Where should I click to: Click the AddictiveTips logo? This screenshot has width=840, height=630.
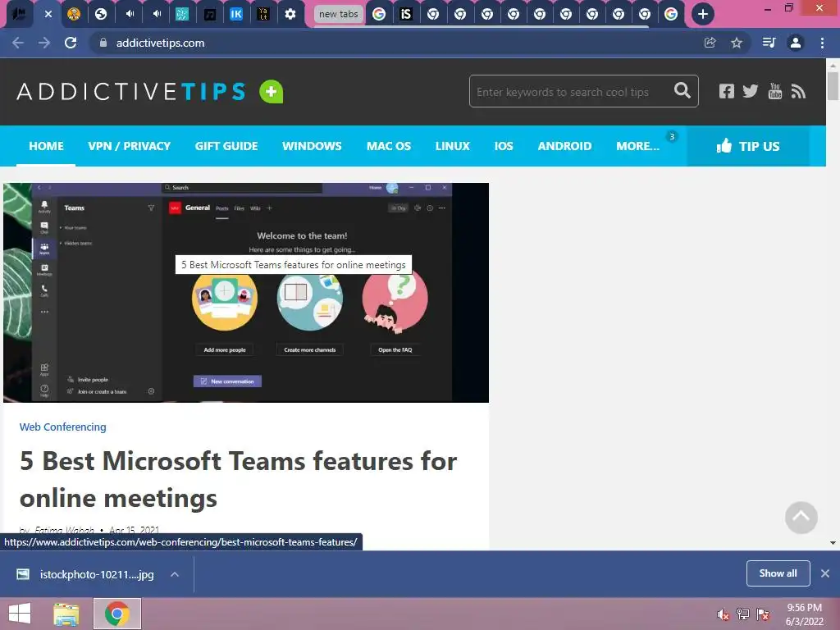tap(131, 92)
